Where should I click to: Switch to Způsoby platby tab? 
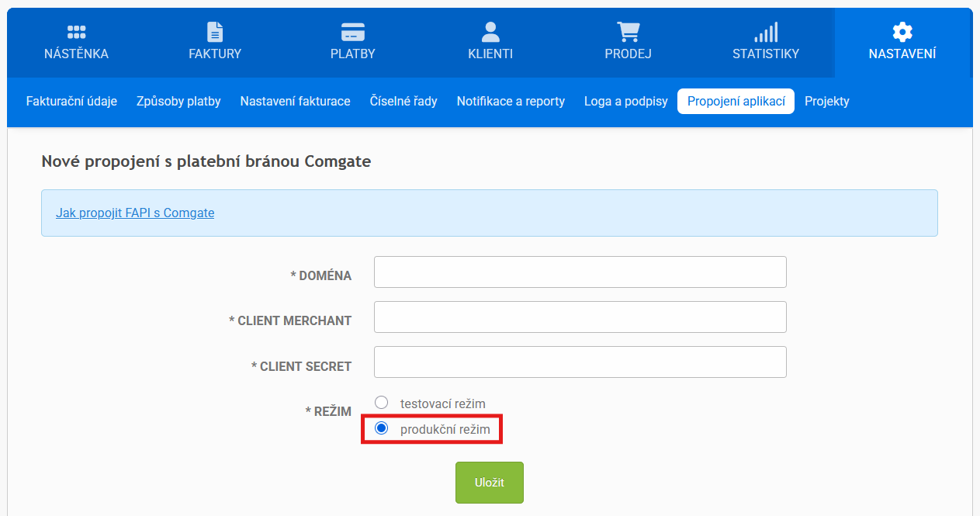coord(178,101)
